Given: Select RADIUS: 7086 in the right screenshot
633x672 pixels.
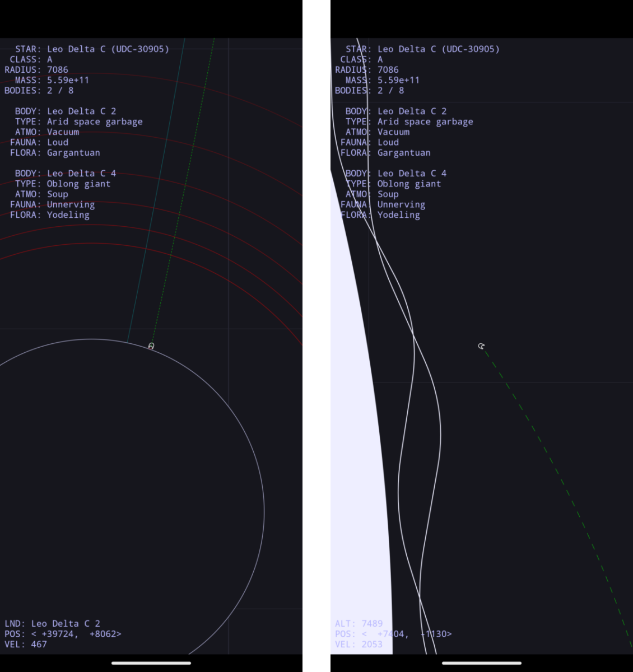Looking at the screenshot, I should tap(367, 70).
